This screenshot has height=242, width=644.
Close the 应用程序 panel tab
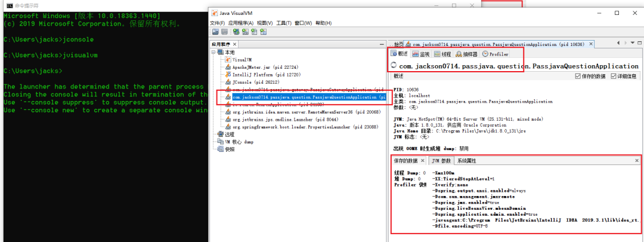pyautogui.click(x=235, y=44)
